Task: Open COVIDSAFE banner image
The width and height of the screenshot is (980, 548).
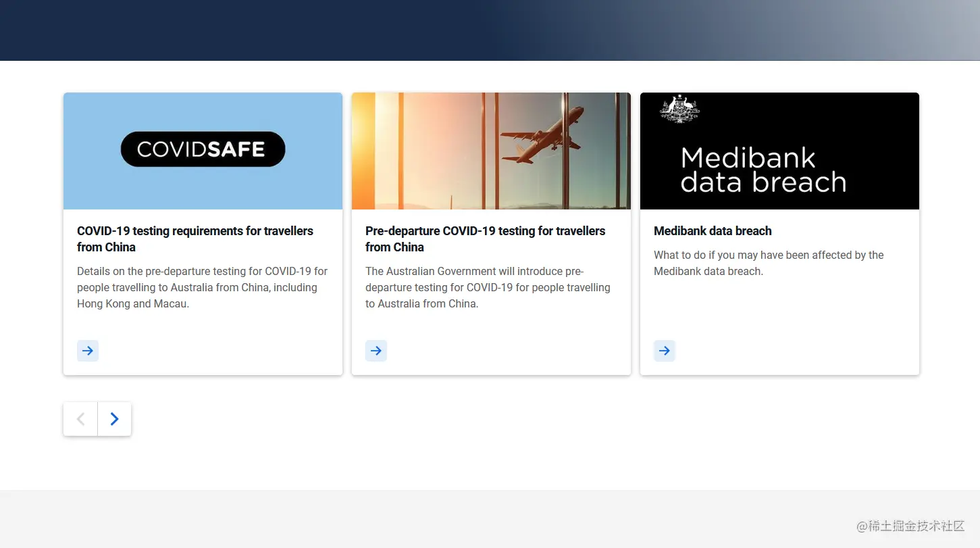Action: [x=203, y=151]
